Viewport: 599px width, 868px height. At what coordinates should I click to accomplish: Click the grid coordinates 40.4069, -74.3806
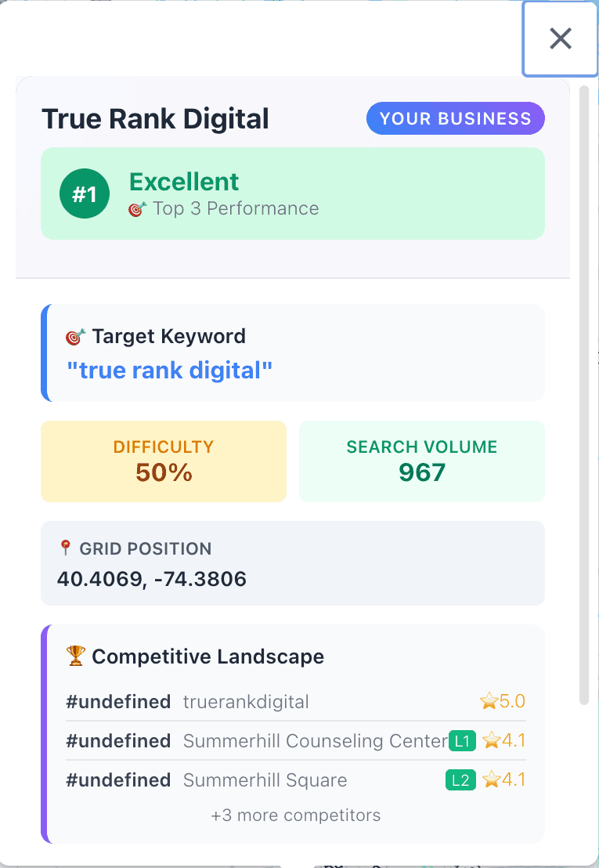point(152,580)
